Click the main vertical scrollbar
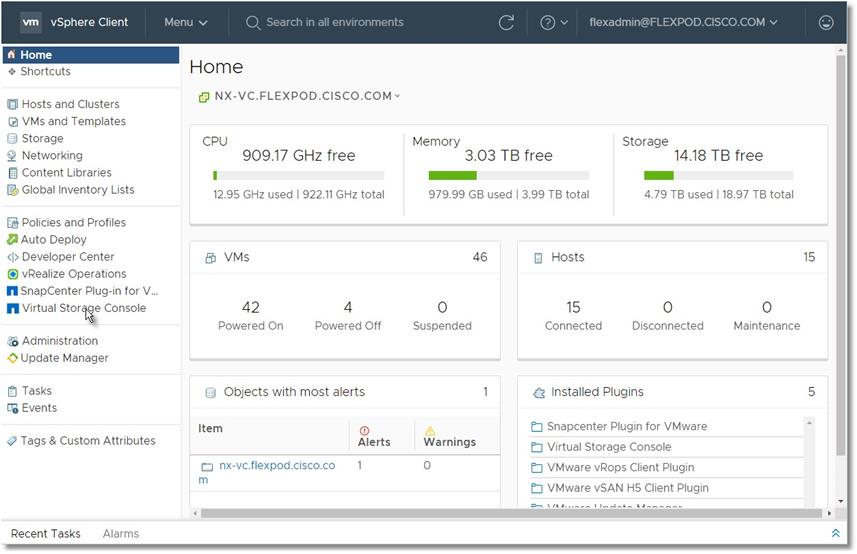Viewport: 857px width, 554px height. pos(841,254)
